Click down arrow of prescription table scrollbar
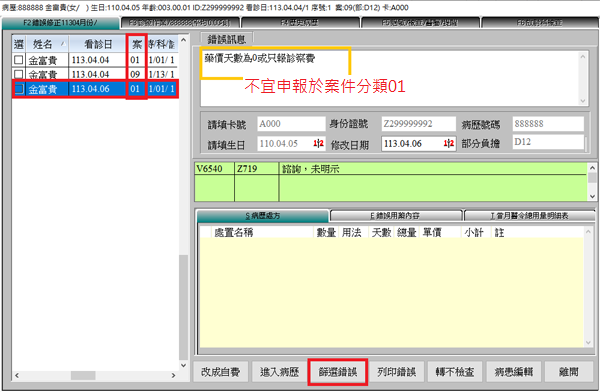Screen dimensions: 600x392 coord(588,343)
